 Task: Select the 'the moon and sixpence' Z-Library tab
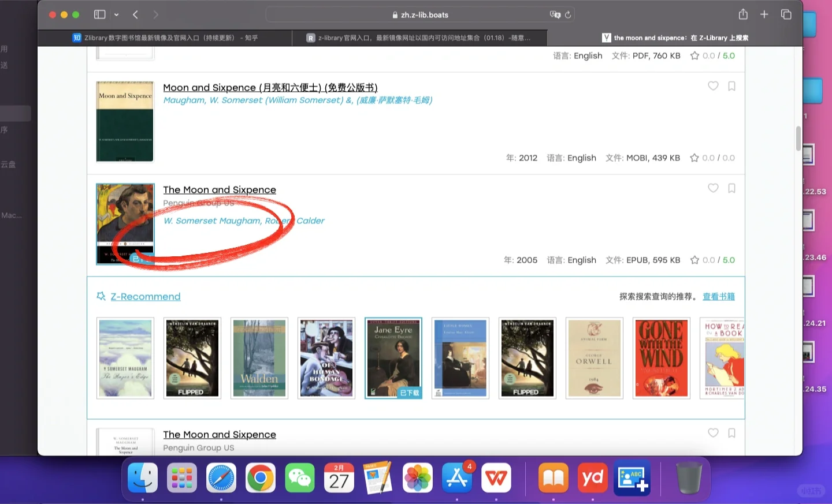[x=675, y=38]
